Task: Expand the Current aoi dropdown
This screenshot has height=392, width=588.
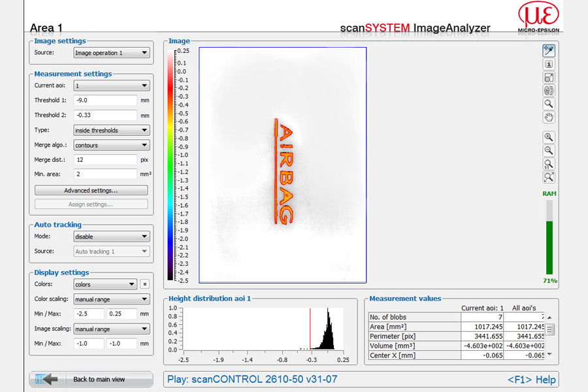Action: click(x=111, y=86)
